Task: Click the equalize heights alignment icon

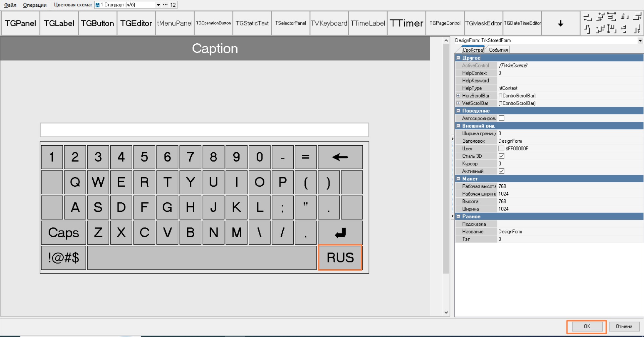Action: pyautogui.click(x=612, y=29)
